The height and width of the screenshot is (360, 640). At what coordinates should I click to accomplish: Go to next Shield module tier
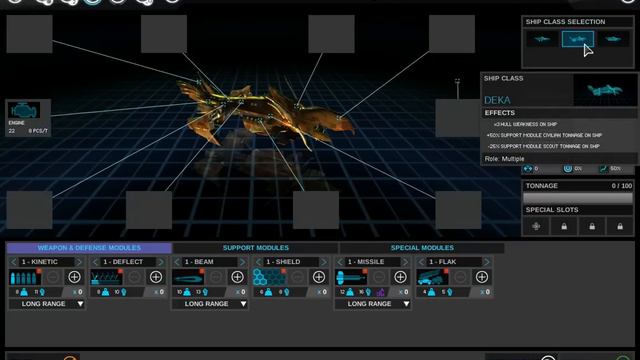click(324, 262)
